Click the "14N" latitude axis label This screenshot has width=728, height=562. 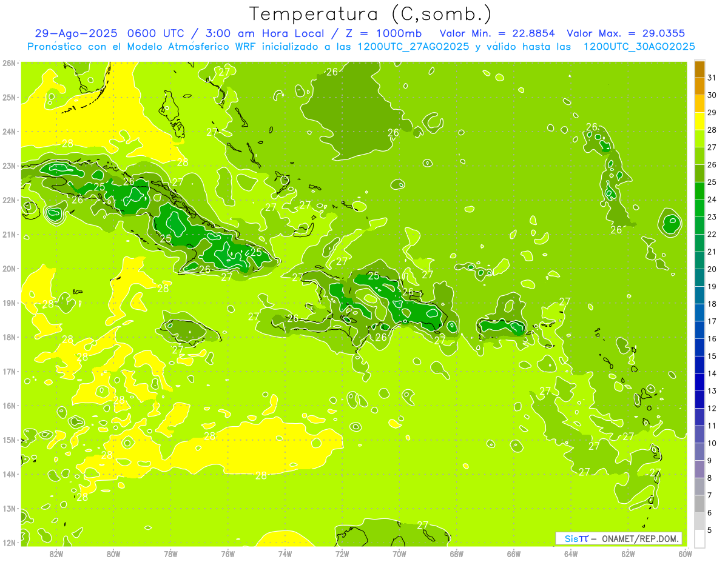coord(8,474)
